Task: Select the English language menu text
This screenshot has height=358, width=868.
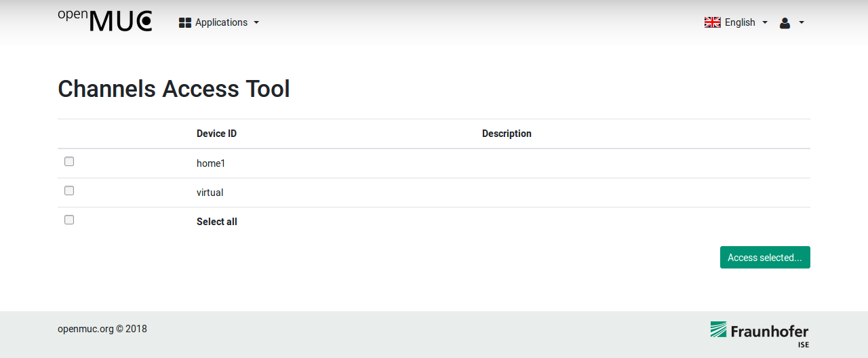Action: point(740,22)
